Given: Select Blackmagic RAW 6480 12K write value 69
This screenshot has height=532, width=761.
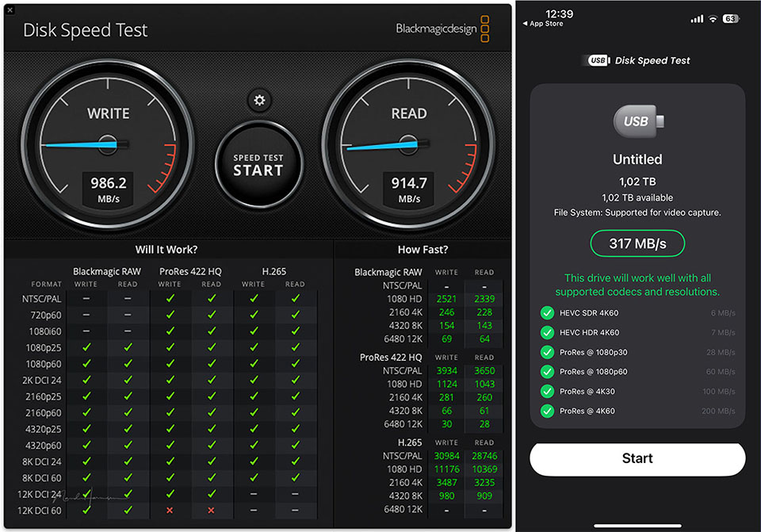Looking at the screenshot, I should tap(446, 339).
